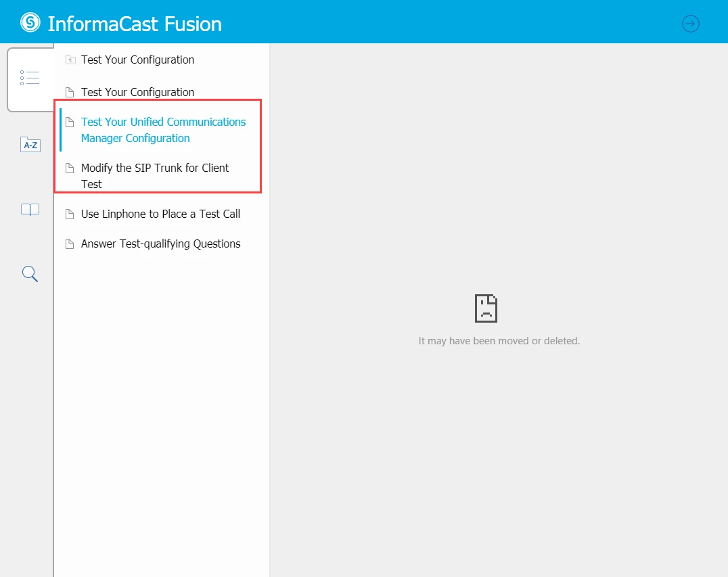
Task: Click page icon beside Answer Test-qualifying Questions
Action: (x=70, y=244)
